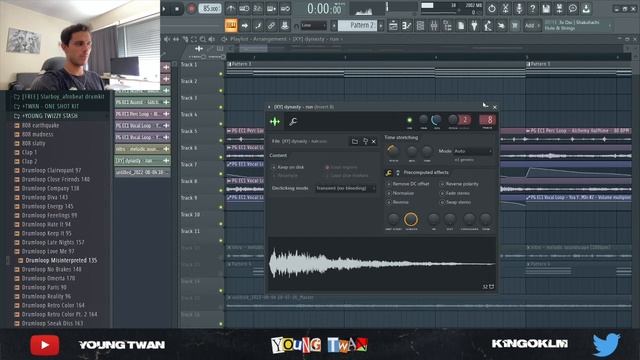Open the Piano roll view icon
The image size is (640, 360).
[x=407, y=26]
